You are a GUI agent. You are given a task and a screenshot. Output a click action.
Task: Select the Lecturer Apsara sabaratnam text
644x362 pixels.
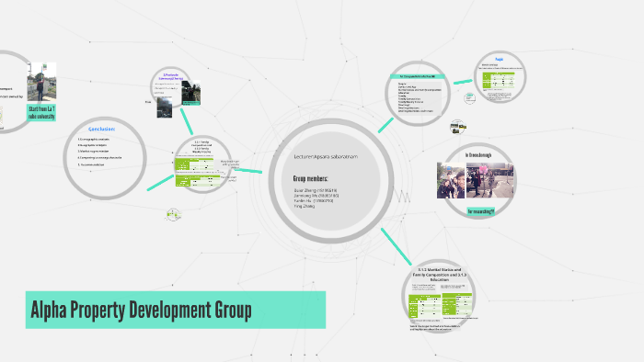326,156
